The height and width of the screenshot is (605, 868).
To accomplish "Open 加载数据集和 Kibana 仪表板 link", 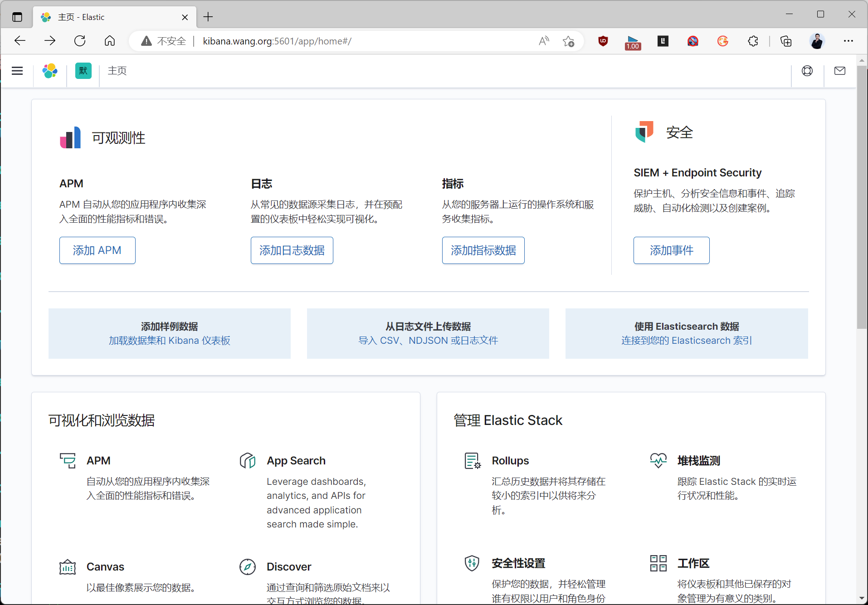I will (170, 341).
